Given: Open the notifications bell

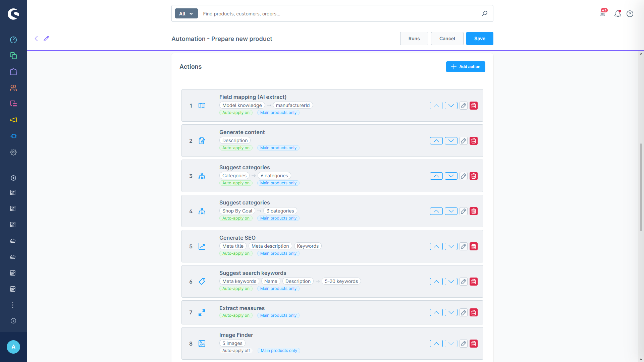Looking at the screenshot, I should [x=618, y=14].
